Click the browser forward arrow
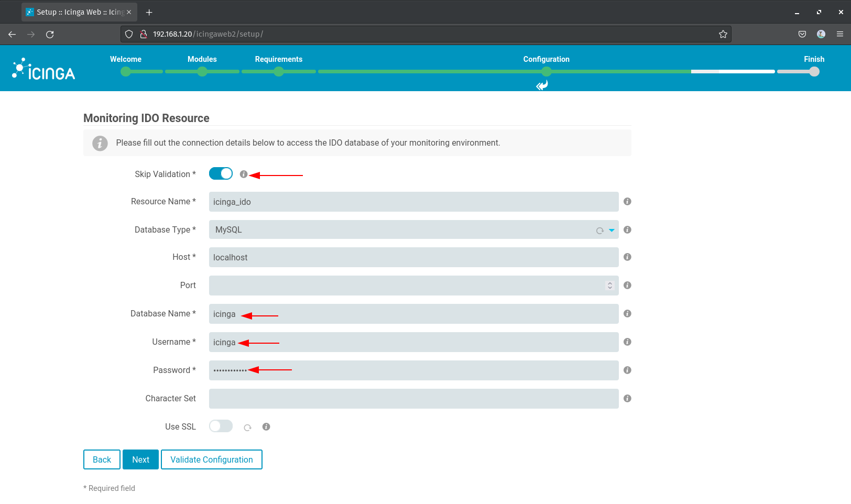The image size is (851, 504). (x=31, y=34)
